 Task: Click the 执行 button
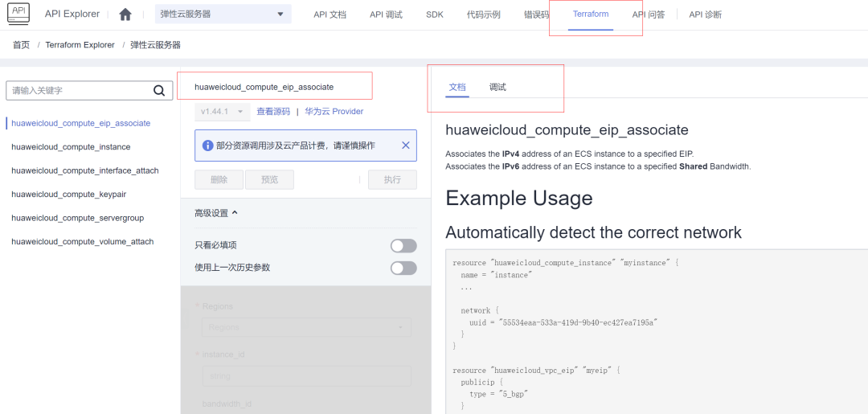pos(392,180)
